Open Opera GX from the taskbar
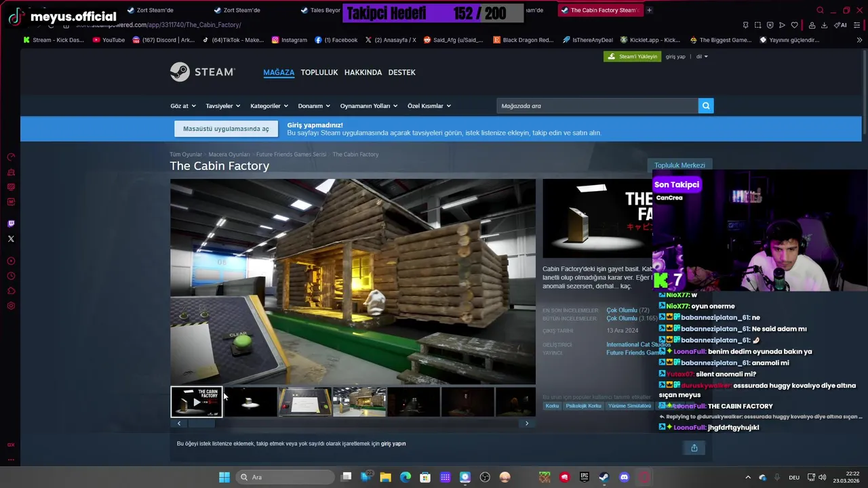The width and height of the screenshot is (868, 488). pyautogui.click(x=644, y=477)
